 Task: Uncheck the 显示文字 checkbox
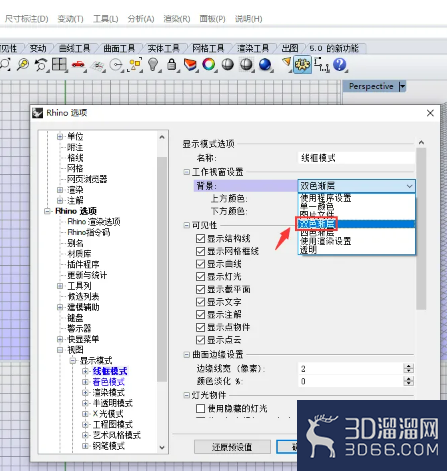tap(200, 302)
